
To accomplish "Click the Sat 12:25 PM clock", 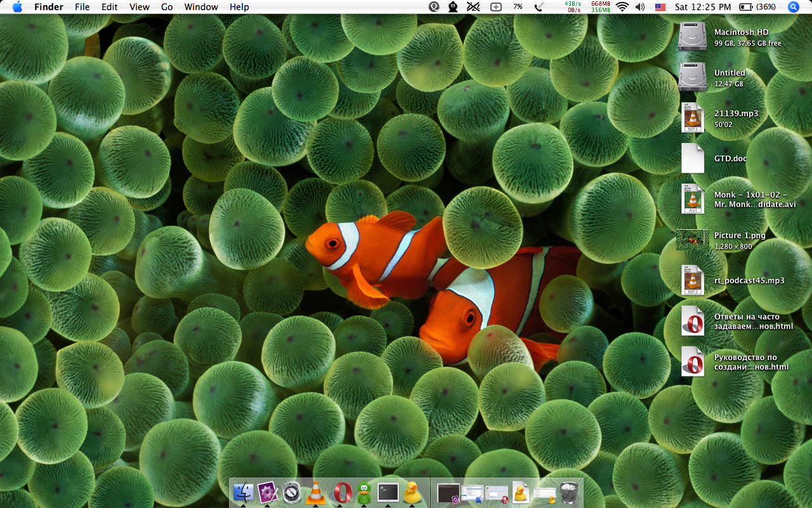I will pyautogui.click(x=703, y=7).
